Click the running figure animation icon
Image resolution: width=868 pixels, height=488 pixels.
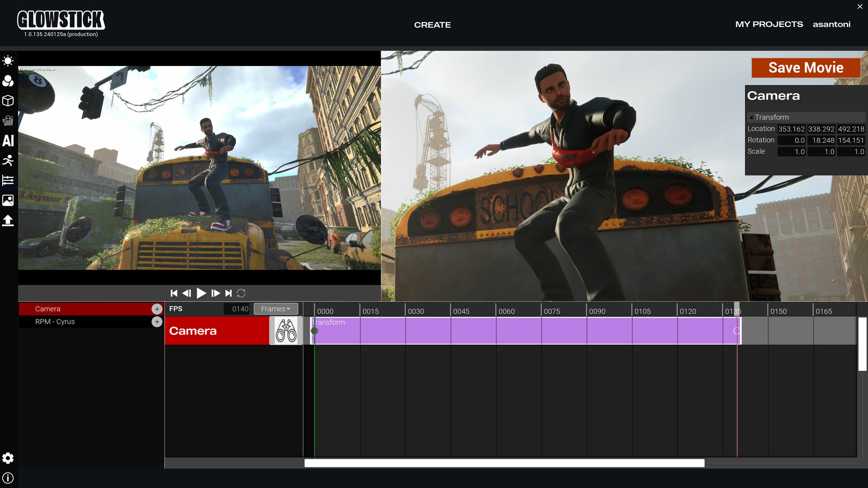tap(8, 160)
